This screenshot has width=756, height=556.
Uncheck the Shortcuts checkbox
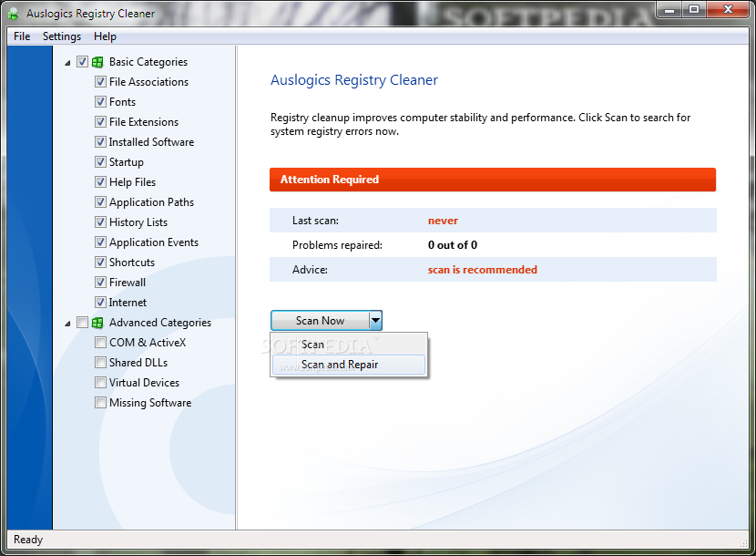point(100,263)
